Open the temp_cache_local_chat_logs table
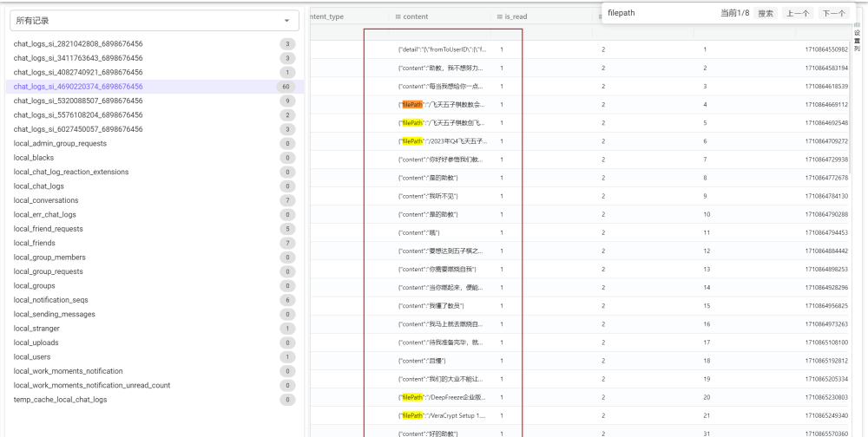Viewport: 868px width, 437px height. pos(61,400)
